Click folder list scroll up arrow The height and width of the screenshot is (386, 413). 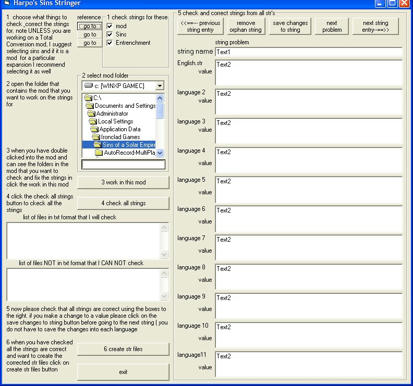coord(160,98)
